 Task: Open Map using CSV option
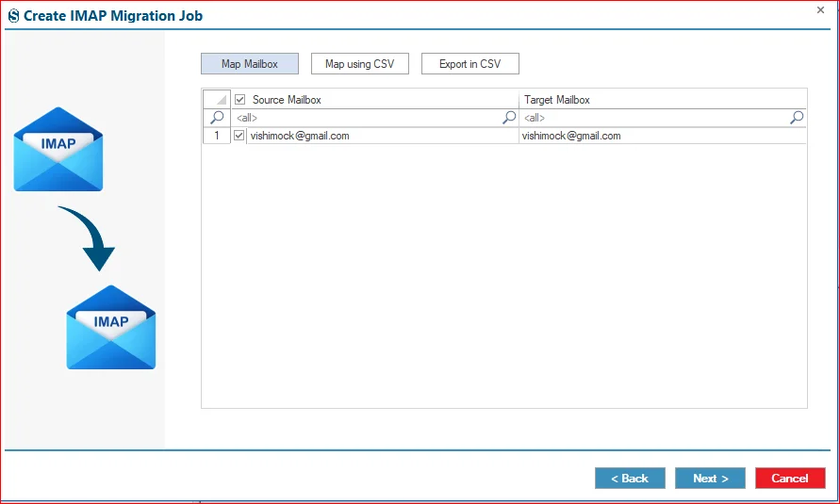359,64
